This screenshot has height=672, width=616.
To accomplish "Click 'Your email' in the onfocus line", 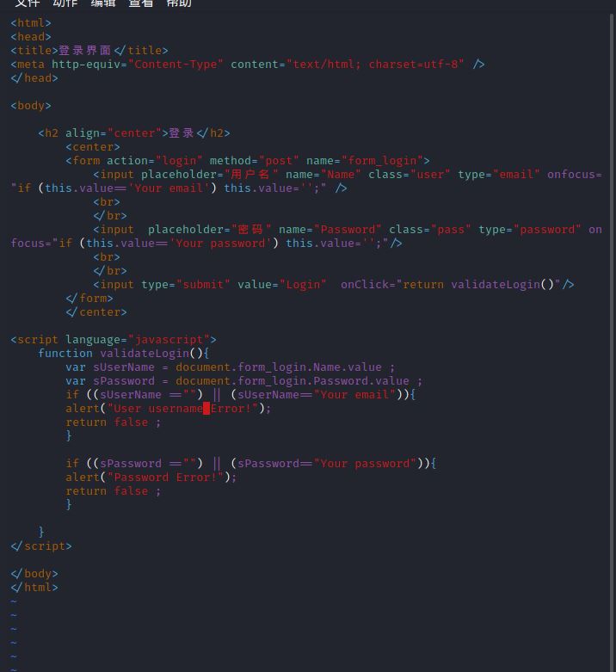I will [x=169, y=188].
